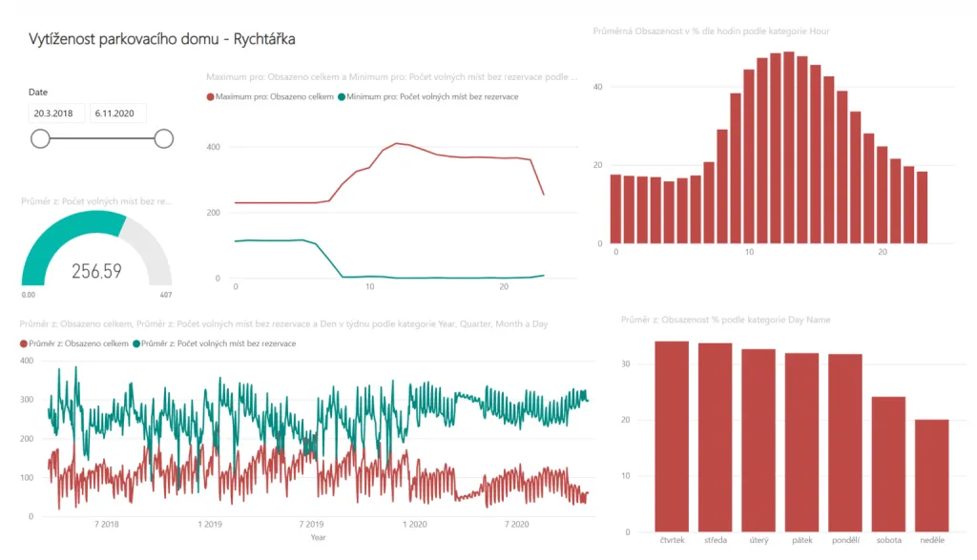Select the středa bar in Day Name chart
977x560 pixels.
[716, 437]
